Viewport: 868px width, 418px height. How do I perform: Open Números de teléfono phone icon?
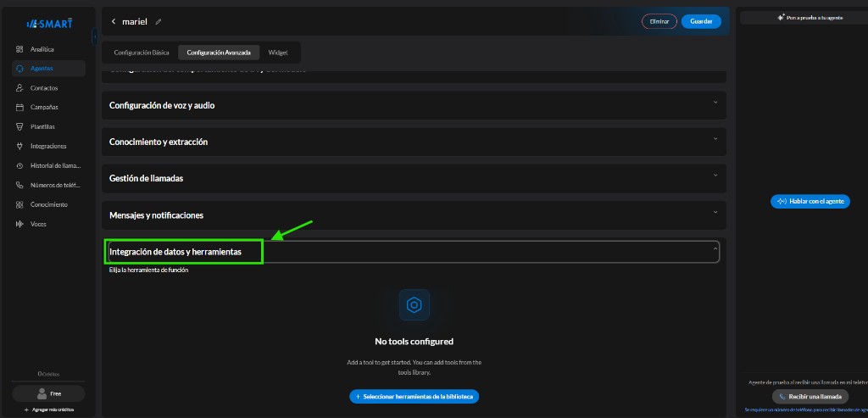20,186
